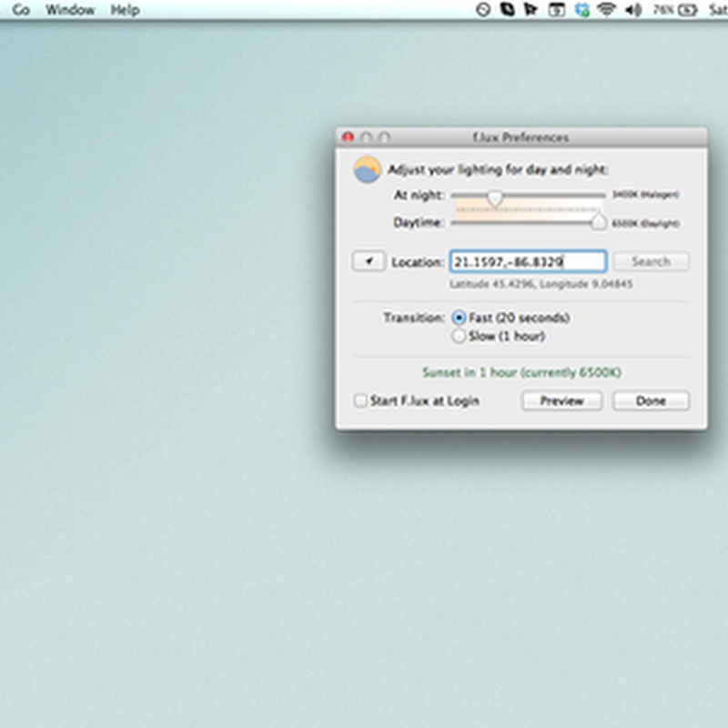Open the Wi-Fi status menu
The image size is (728, 728).
pyautogui.click(x=606, y=10)
